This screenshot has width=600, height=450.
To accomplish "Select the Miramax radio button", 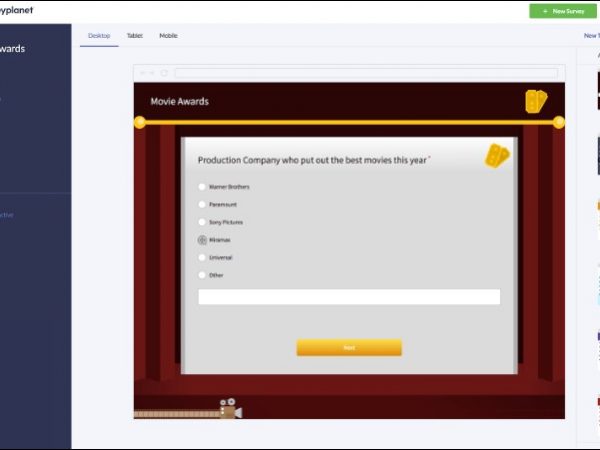I will [202, 240].
